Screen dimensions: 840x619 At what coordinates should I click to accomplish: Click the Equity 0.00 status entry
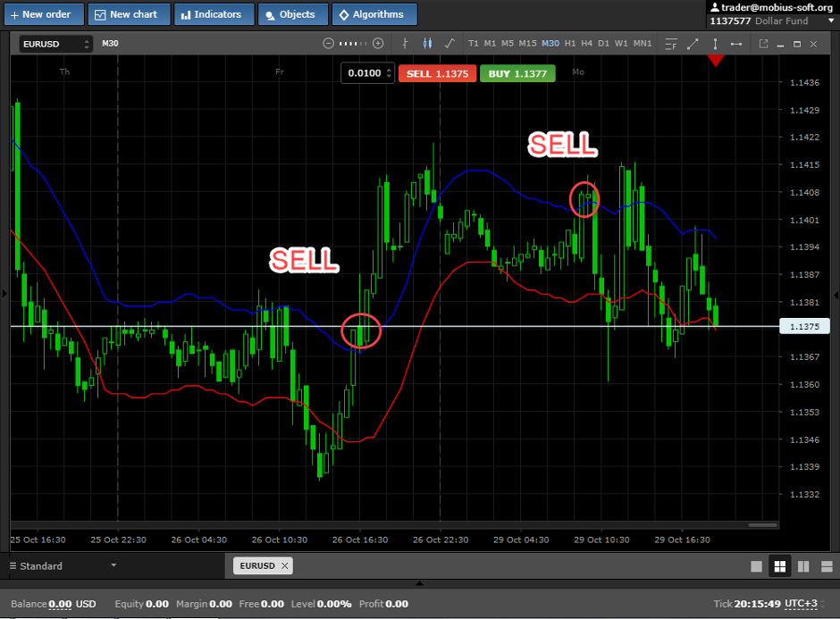coord(142,604)
